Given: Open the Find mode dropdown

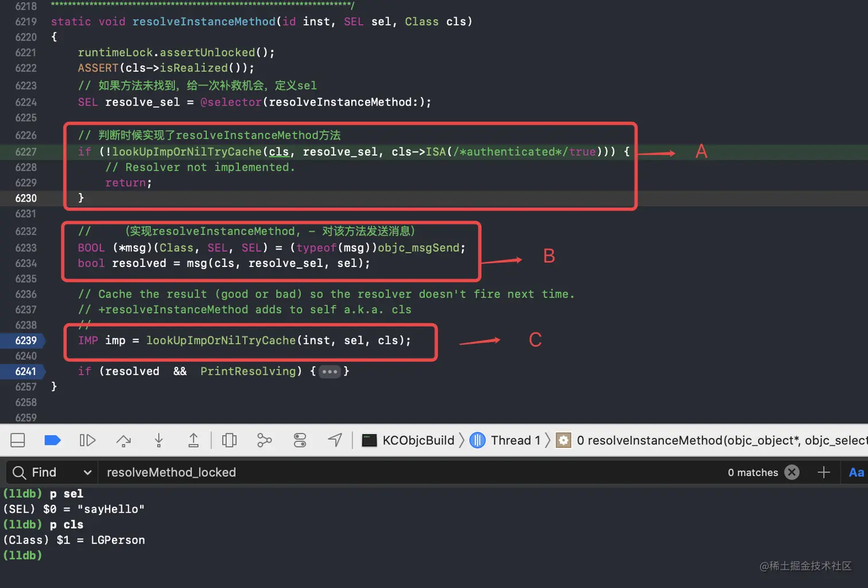Looking at the screenshot, I should (x=52, y=473).
